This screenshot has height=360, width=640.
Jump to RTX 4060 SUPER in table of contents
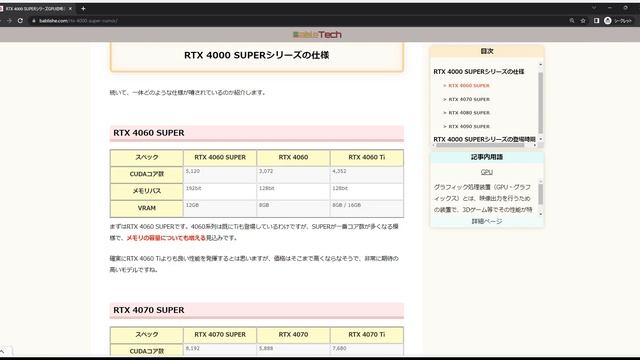tap(469, 86)
